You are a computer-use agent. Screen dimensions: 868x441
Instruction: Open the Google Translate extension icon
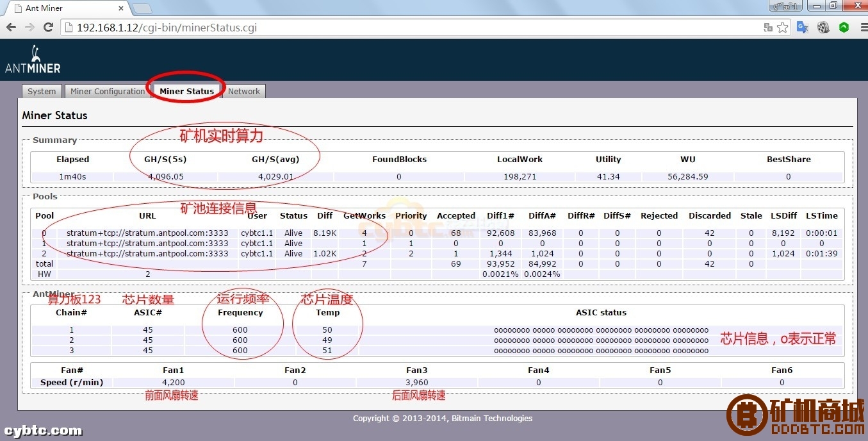(803, 28)
